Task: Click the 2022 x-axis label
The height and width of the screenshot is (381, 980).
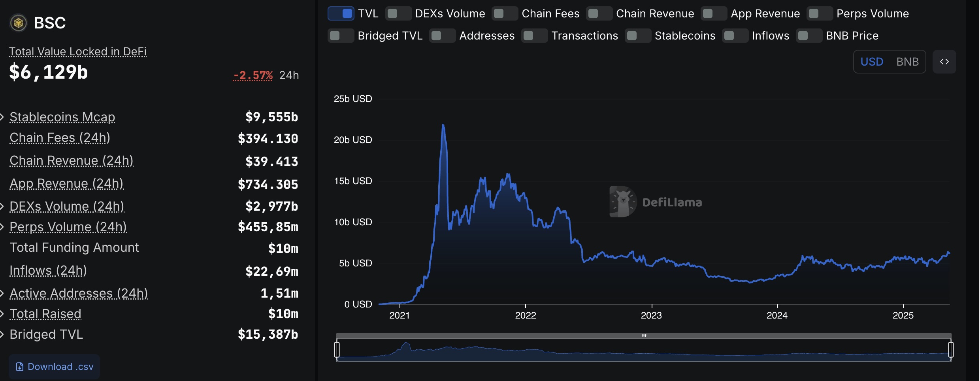Action: 526,315
